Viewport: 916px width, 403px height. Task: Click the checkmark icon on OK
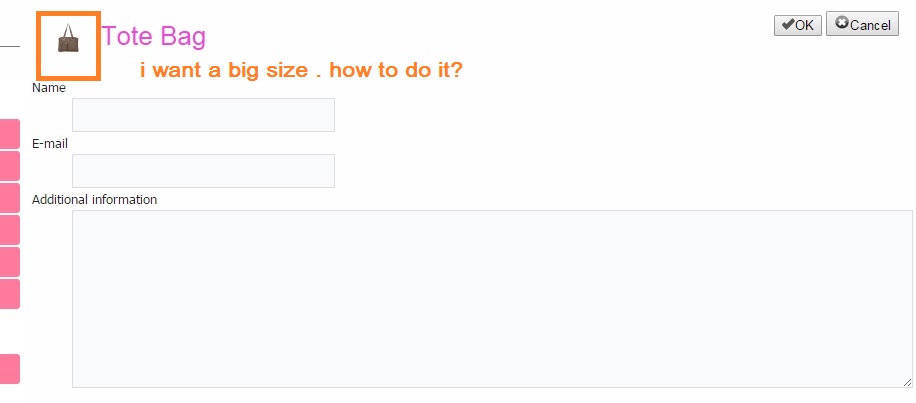click(788, 25)
